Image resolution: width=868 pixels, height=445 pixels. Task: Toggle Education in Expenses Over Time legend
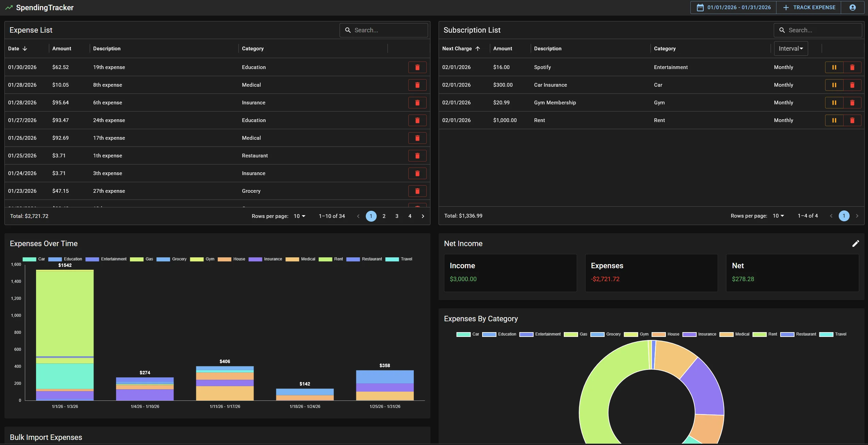pos(65,259)
